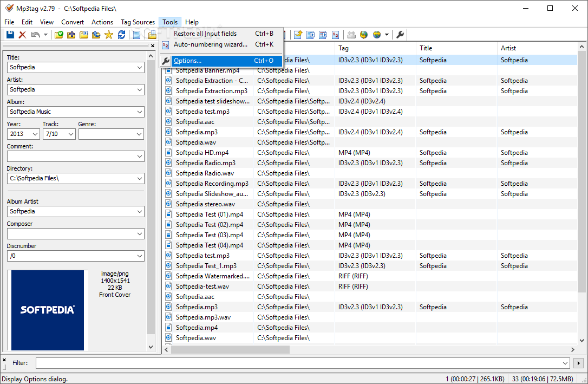588x384 pixels.
Task: Expand the Year dropdown
Action: 35,134
